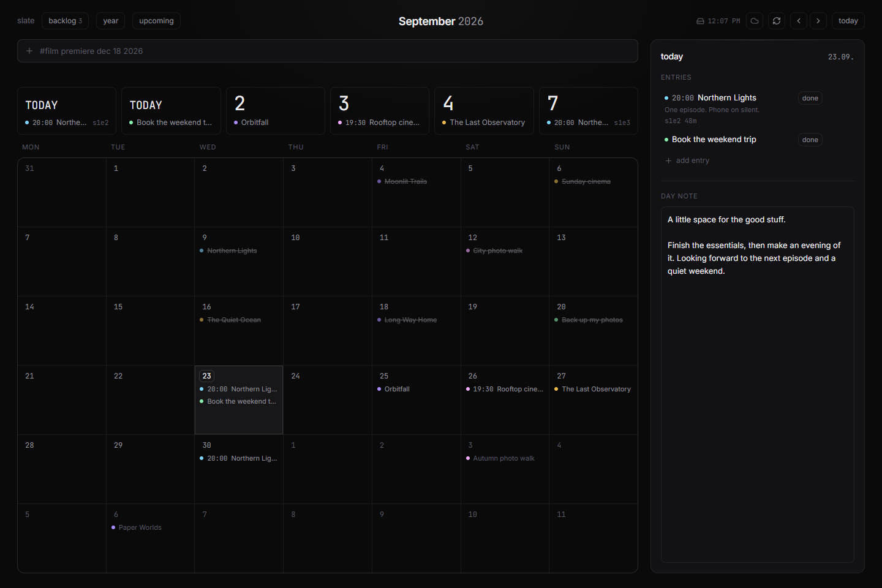882x588 pixels.
Task: Click the slate logo text
Action: [26, 21]
